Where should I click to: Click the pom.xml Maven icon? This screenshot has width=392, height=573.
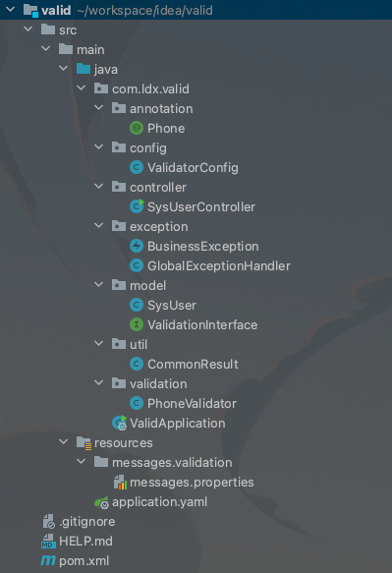pyautogui.click(x=48, y=560)
